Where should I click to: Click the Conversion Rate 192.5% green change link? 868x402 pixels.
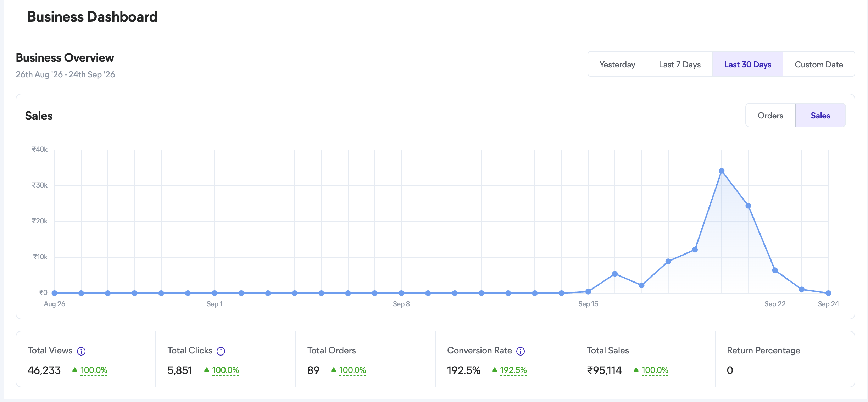(513, 370)
